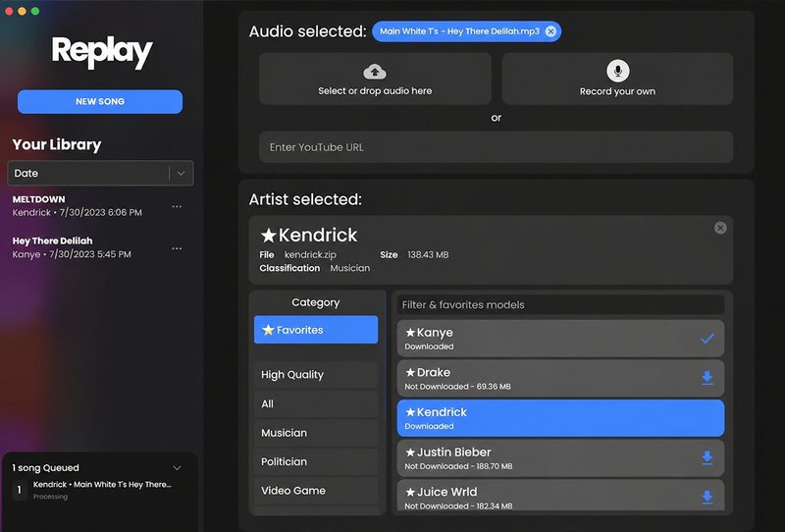Click the Musician classification value
This screenshot has width=785, height=532.
pos(350,268)
